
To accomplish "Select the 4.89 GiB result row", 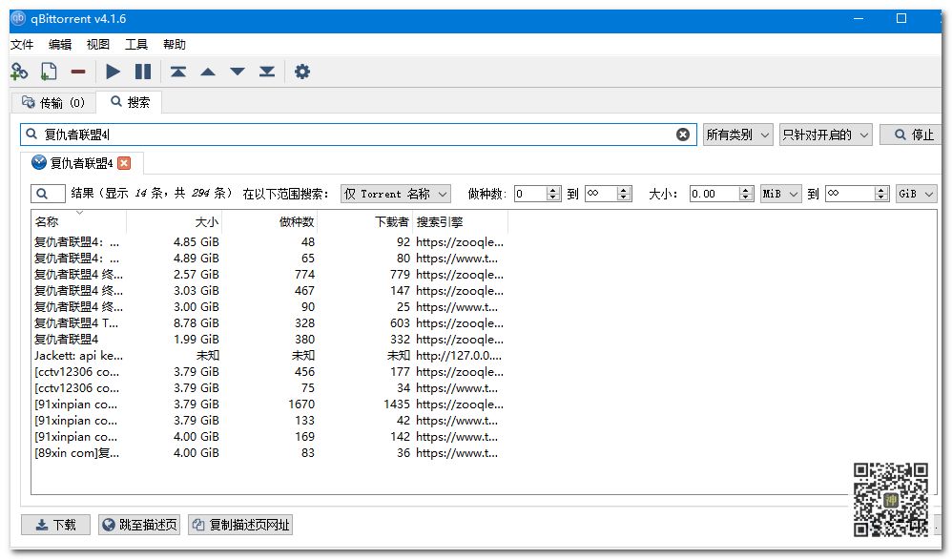I will tap(270, 259).
